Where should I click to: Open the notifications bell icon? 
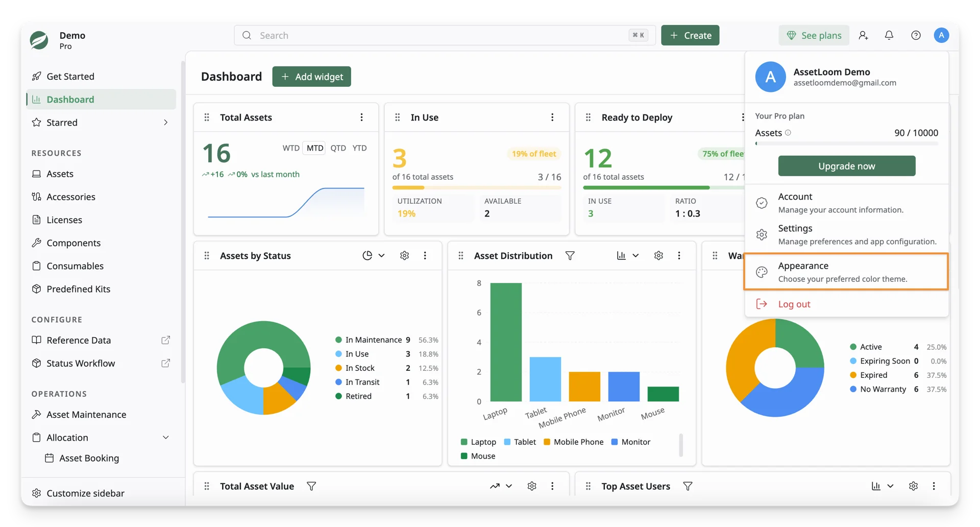[x=889, y=35]
